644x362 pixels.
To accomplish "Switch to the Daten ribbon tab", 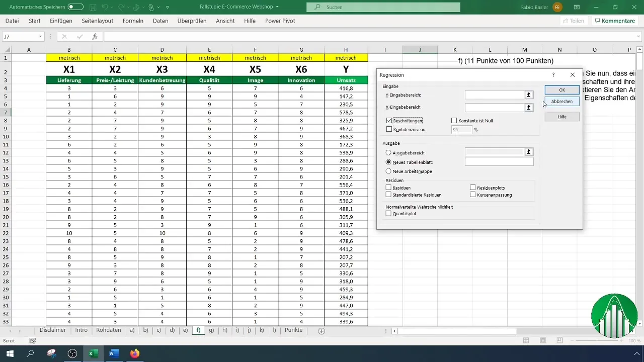I will pos(160,21).
